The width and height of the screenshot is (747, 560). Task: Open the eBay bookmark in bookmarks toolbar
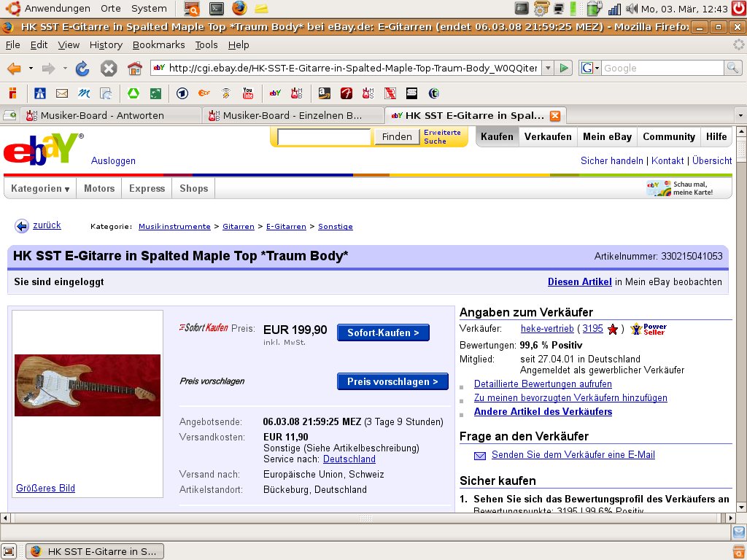tap(275, 93)
